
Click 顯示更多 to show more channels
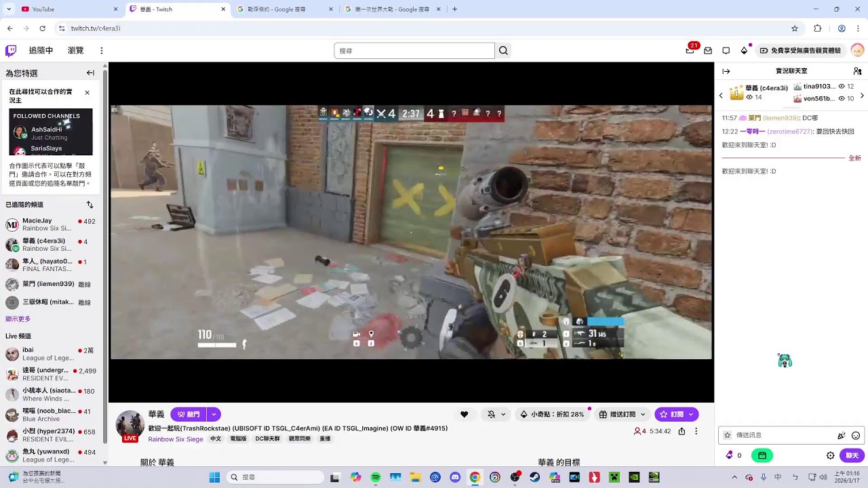point(18,319)
